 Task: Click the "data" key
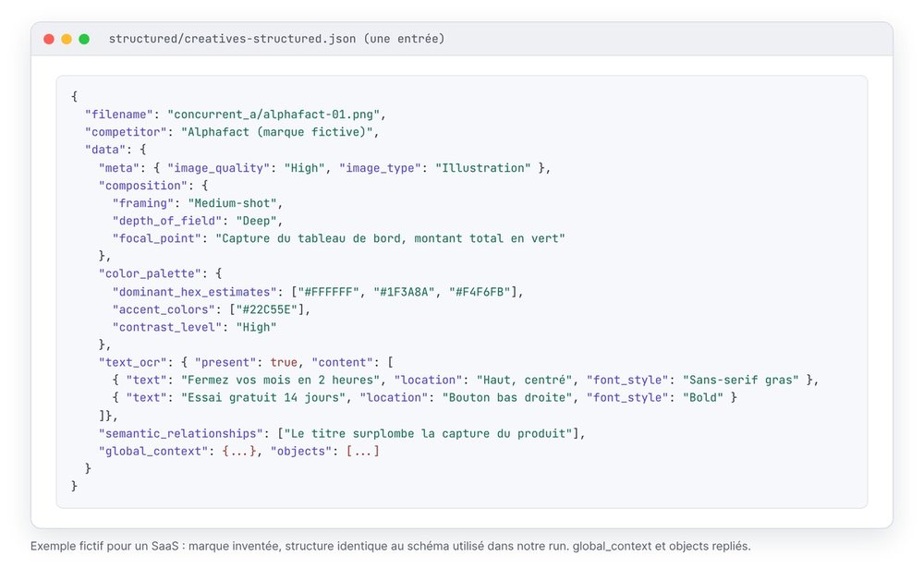click(x=105, y=150)
